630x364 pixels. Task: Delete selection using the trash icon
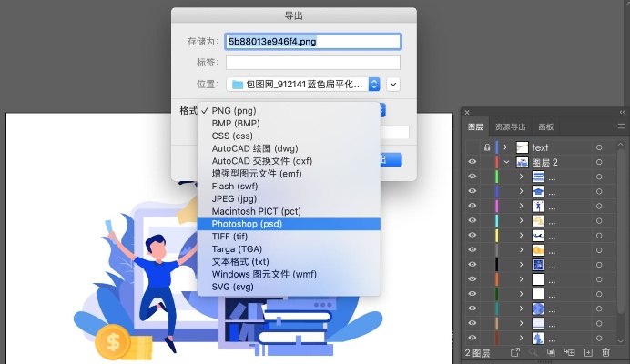pos(605,352)
